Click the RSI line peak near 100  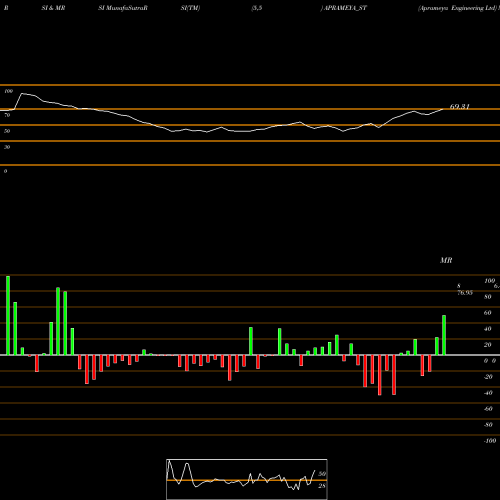[23, 94]
